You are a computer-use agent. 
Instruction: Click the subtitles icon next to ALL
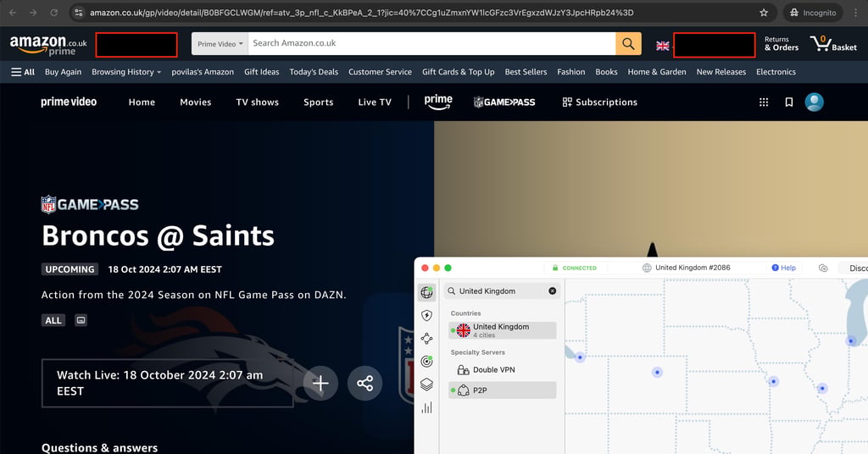click(81, 320)
